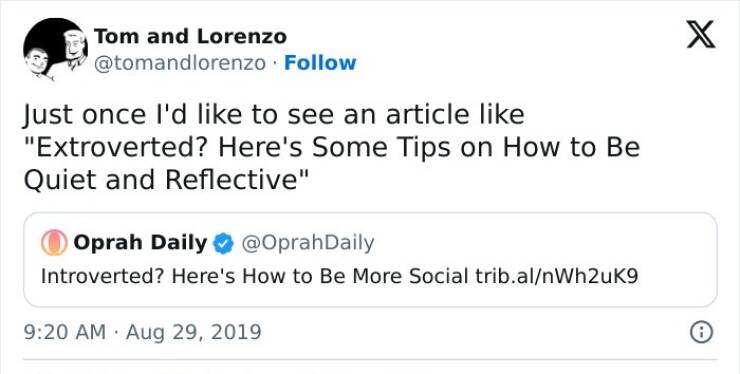Click the Some Tips on How phrase
The width and height of the screenshot is (740, 374).
(x=428, y=147)
